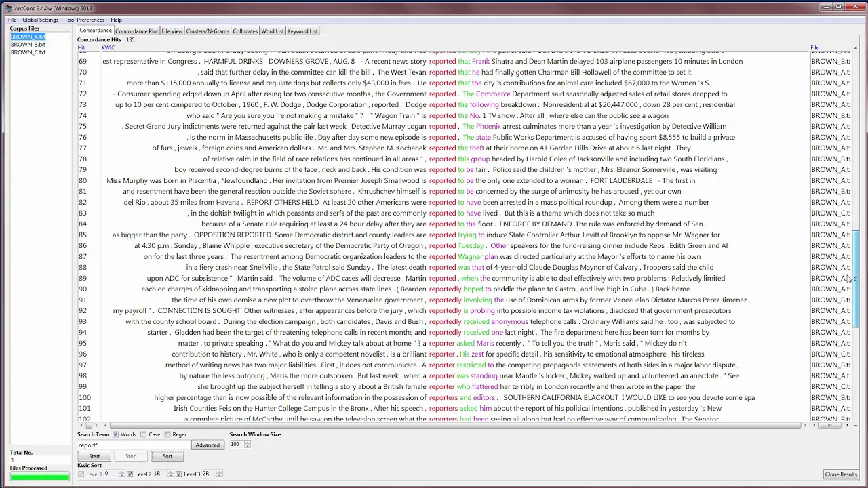Screen dimensions: 868x488
Task: Switch to the File View tab
Action: coord(172,31)
